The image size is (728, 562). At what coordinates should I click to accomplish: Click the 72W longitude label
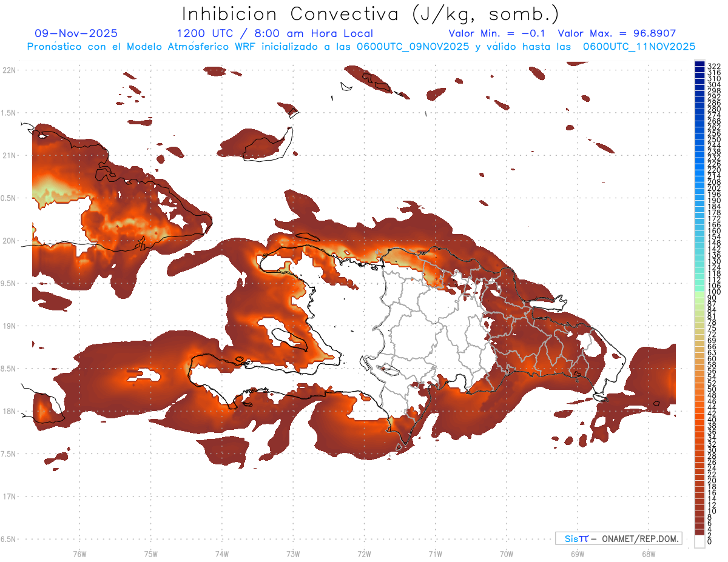coord(364,554)
